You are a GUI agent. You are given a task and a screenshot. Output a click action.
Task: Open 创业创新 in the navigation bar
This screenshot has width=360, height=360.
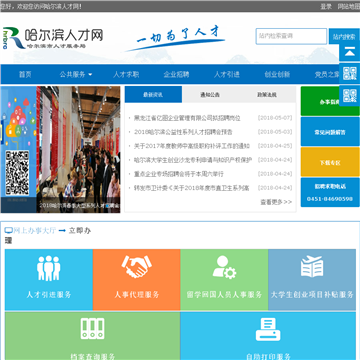tap(277, 75)
